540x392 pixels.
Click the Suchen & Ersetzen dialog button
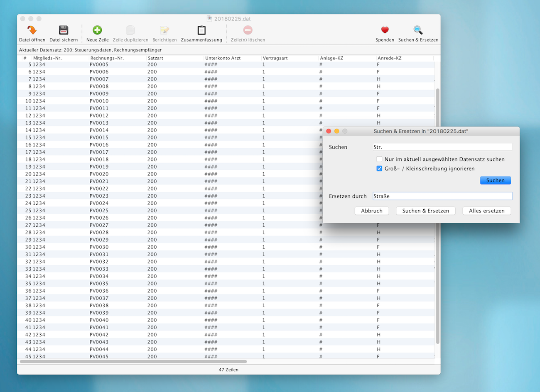pyautogui.click(x=426, y=211)
